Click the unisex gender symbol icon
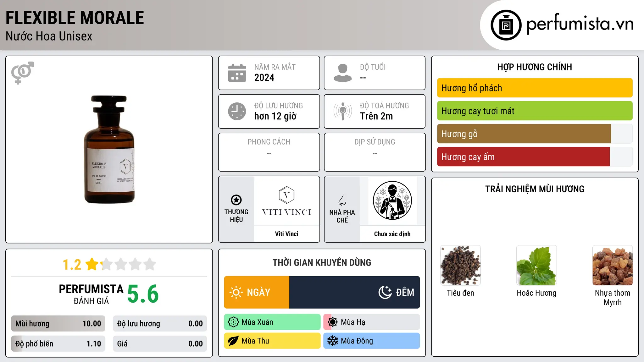 click(x=22, y=73)
